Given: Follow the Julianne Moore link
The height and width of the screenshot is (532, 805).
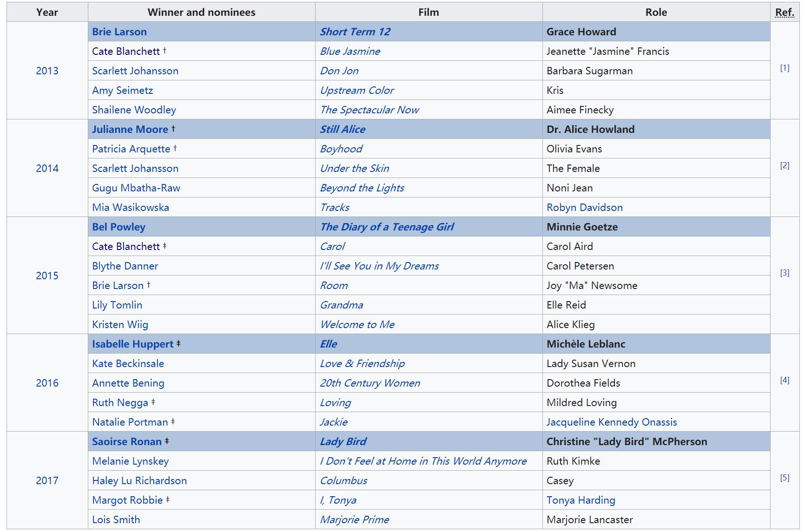Looking at the screenshot, I should [130, 129].
